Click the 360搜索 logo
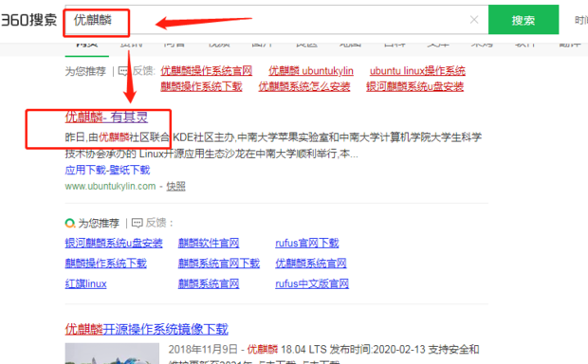 click(x=28, y=20)
